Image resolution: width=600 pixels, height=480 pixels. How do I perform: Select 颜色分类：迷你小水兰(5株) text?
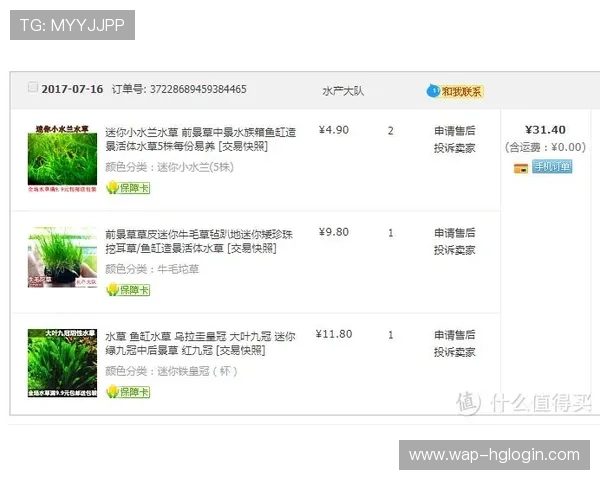(169, 167)
